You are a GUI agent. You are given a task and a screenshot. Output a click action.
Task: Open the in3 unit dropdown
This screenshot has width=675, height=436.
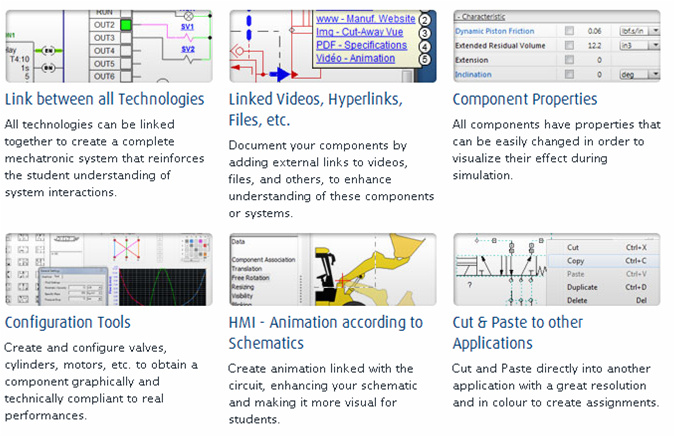[x=639, y=45]
